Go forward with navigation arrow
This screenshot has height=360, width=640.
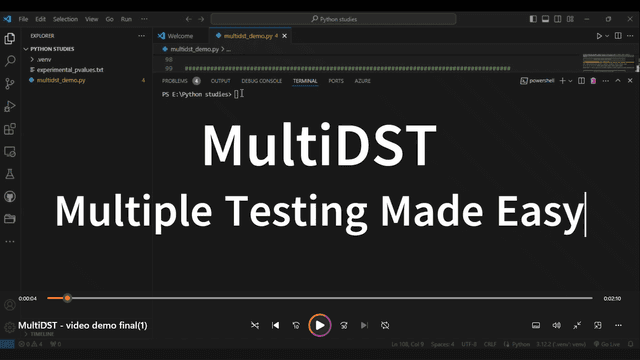click(201, 19)
